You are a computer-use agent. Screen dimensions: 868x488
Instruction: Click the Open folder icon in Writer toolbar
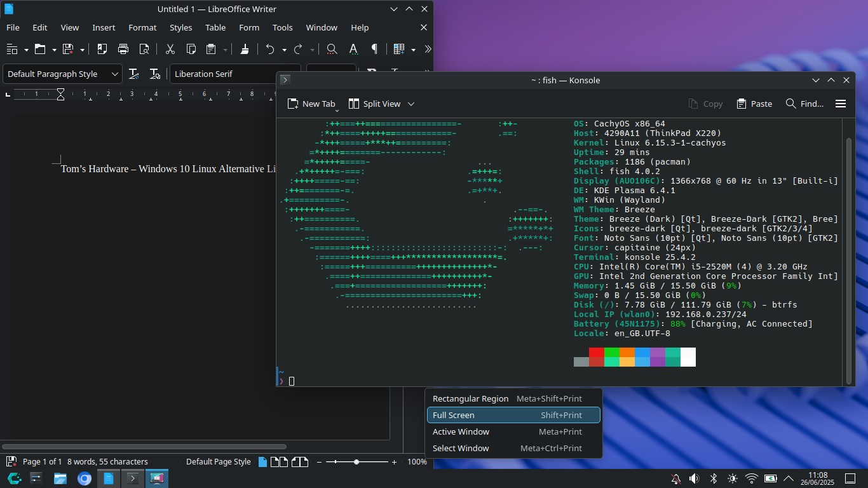coord(40,49)
